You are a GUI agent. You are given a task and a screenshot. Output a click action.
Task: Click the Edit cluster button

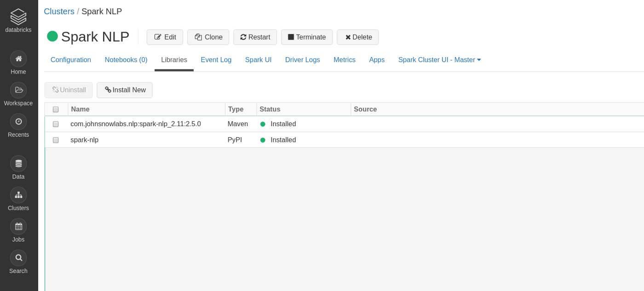coord(165,37)
